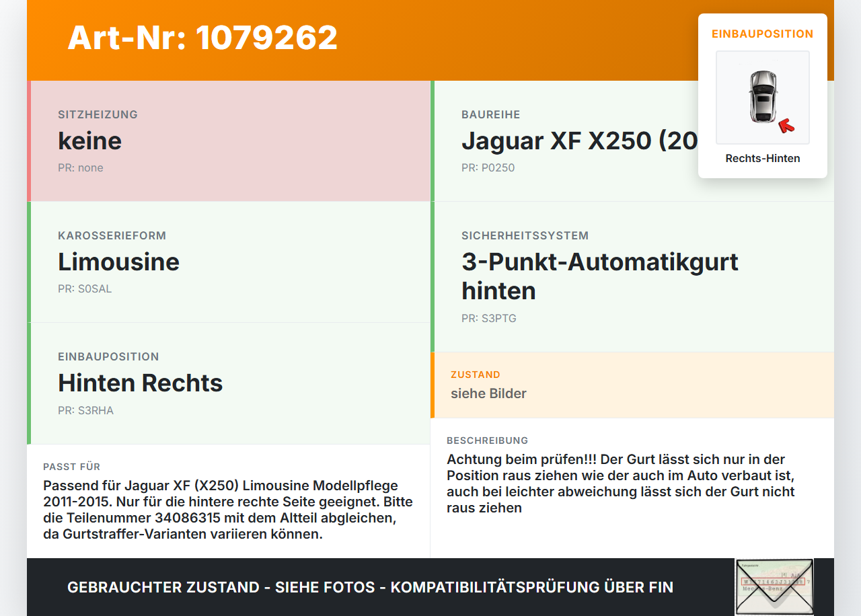Click the "PR: S0SAL" code
The image size is (861, 616).
pos(85,289)
